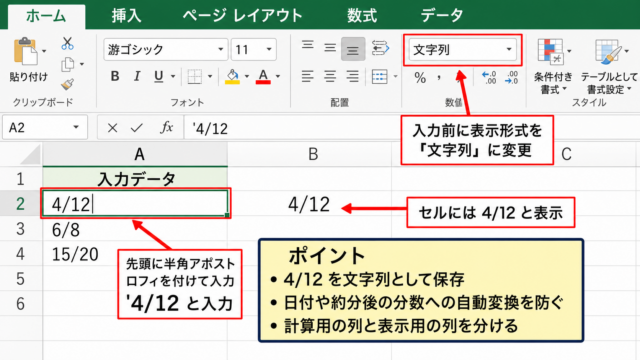Click the Format Painter brush icon
The height and width of the screenshot is (360, 640).
(x=67, y=84)
